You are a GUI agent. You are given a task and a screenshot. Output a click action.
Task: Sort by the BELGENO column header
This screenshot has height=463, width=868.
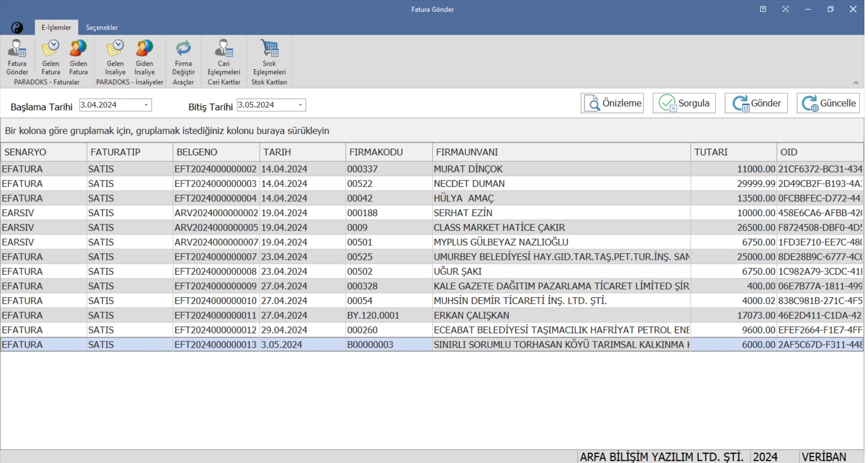(216, 152)
